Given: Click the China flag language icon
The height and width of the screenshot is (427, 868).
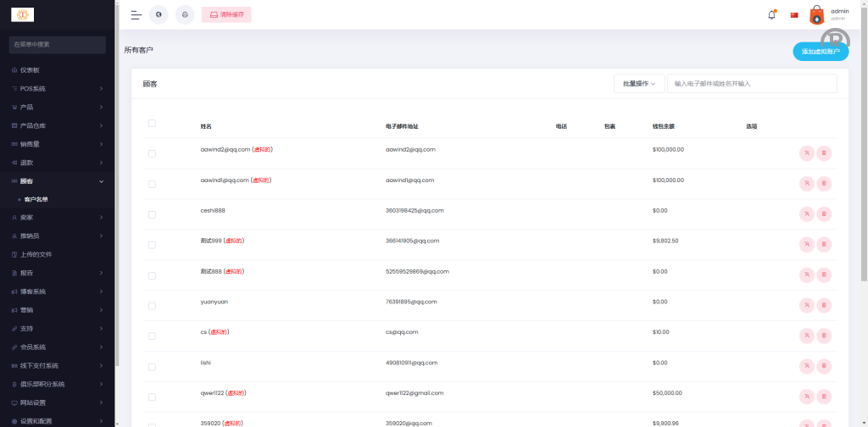Looking at the screenshot, I should pos(794,15).
